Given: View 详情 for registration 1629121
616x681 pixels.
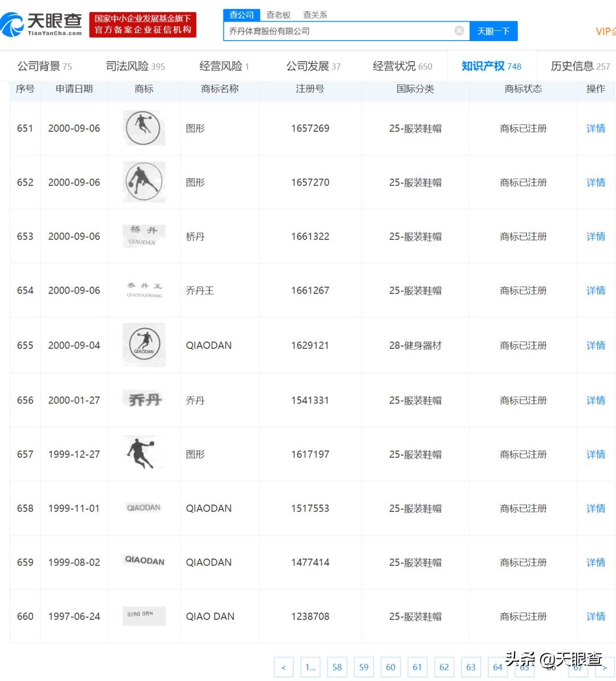Looking at the screenshot, I should pos(595,345).
